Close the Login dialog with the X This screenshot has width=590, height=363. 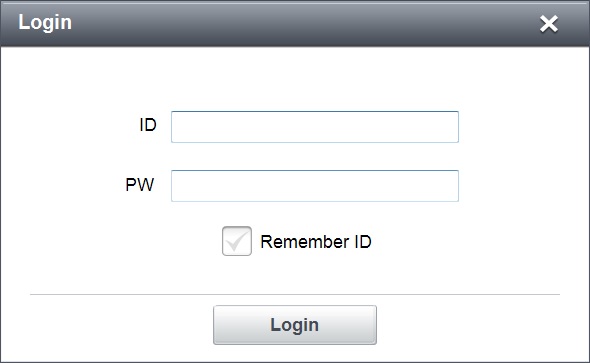[549, 24]
